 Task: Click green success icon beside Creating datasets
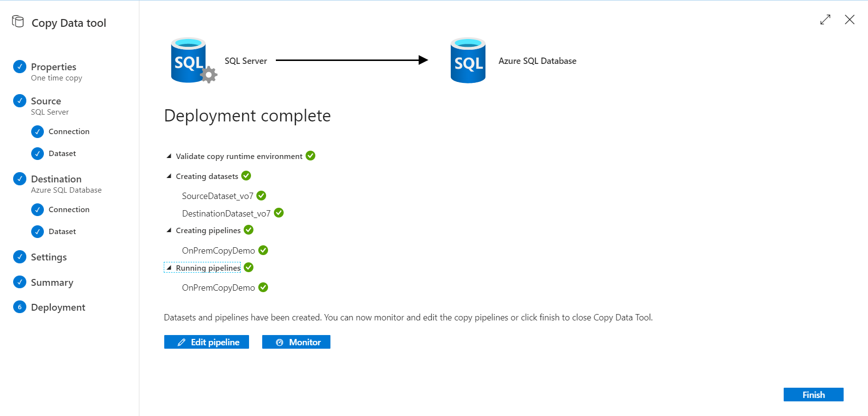(246, 176)
